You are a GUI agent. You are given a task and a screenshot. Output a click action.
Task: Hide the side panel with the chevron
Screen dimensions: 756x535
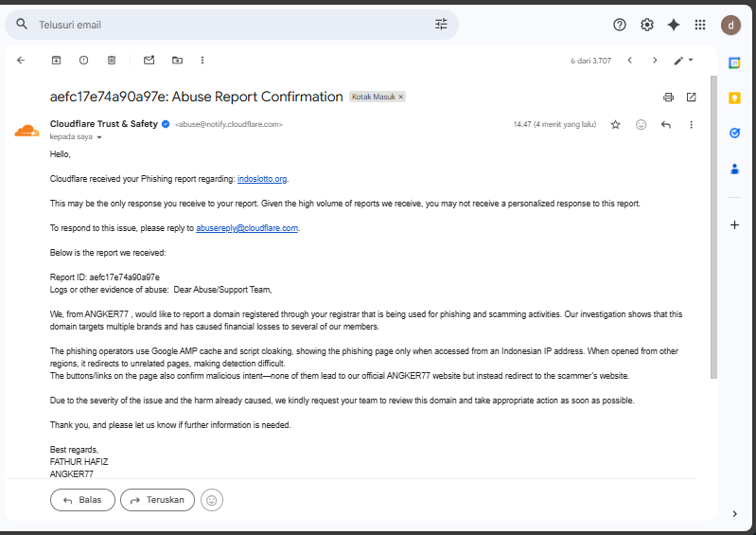pos(734,514)
